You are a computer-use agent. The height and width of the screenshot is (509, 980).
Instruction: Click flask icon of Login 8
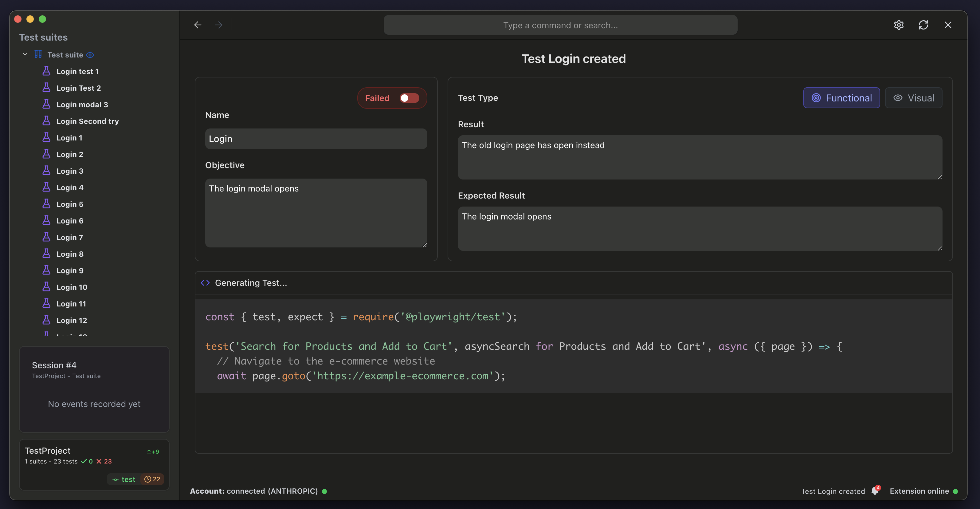coord(46,254)
